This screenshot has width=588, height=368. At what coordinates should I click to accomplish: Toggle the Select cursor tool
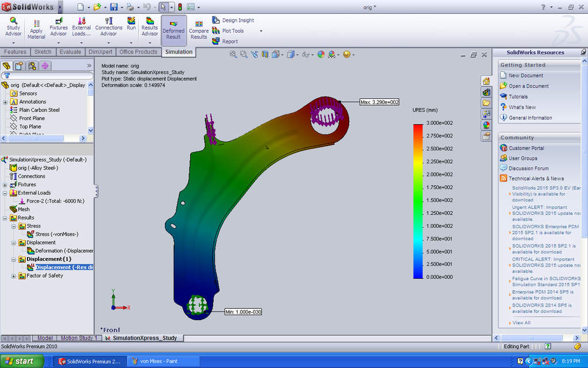tap(163, 7)
